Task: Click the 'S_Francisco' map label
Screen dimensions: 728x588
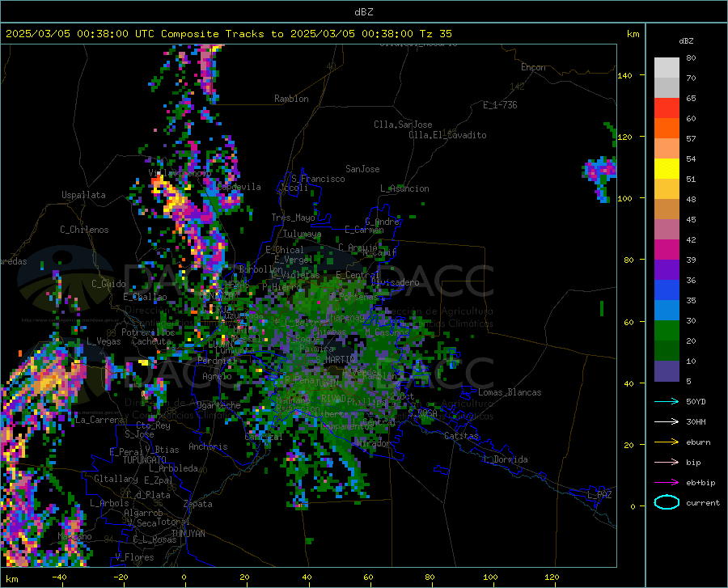Action: 319,179
